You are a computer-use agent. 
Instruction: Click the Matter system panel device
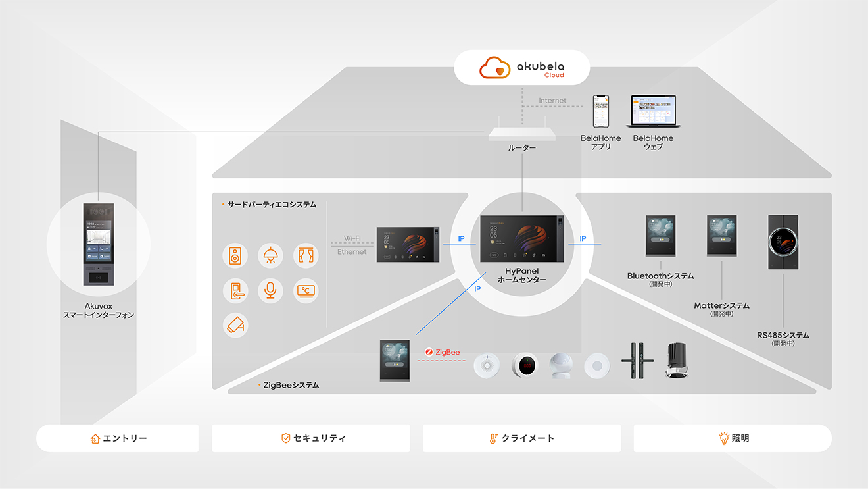(721, 236)
